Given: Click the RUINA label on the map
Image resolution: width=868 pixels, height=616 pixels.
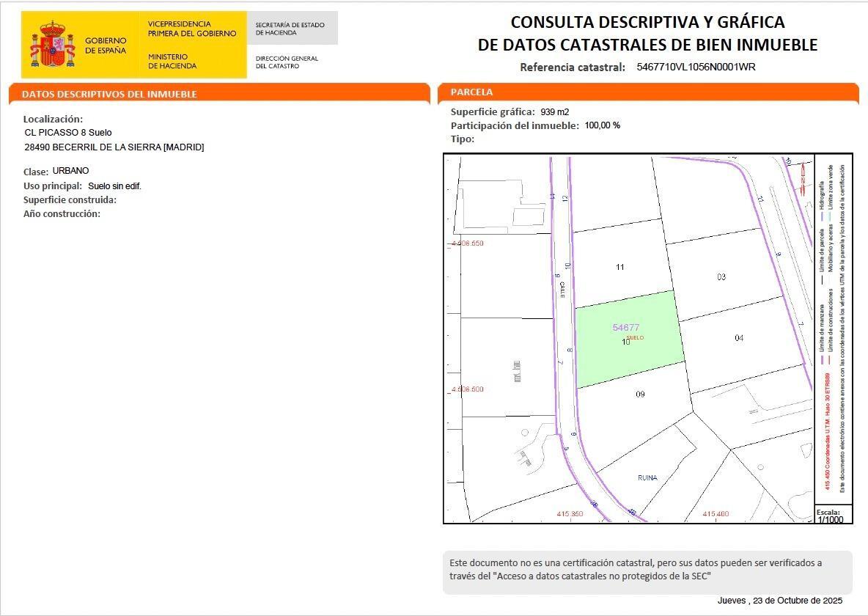Looking at the screenshot, I should [647, 477].
